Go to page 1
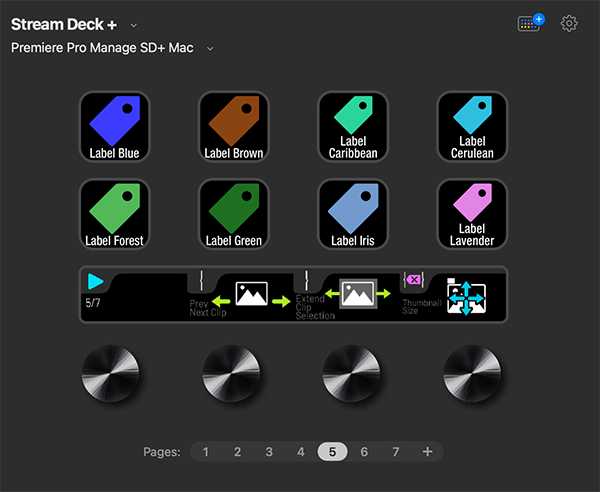 click(205, 452)
